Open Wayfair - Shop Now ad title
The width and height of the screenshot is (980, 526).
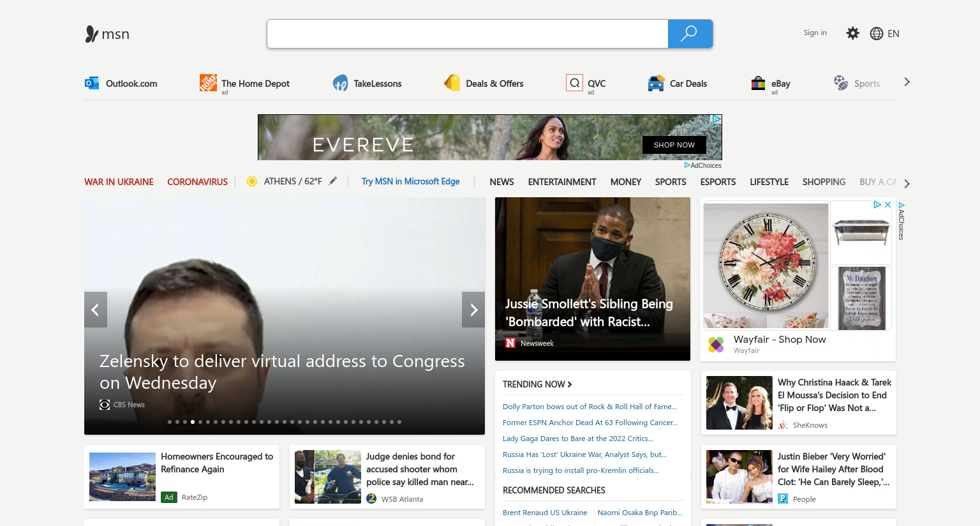780,340
